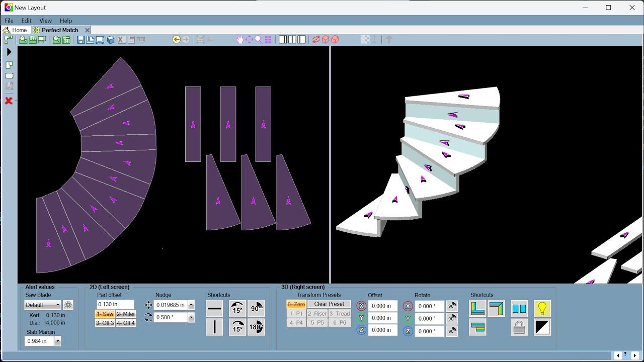Rotate 15° clockwise shortcut
Image resolution: width=644 pixels, height=362 pixels.
click(x=237, y=327)
